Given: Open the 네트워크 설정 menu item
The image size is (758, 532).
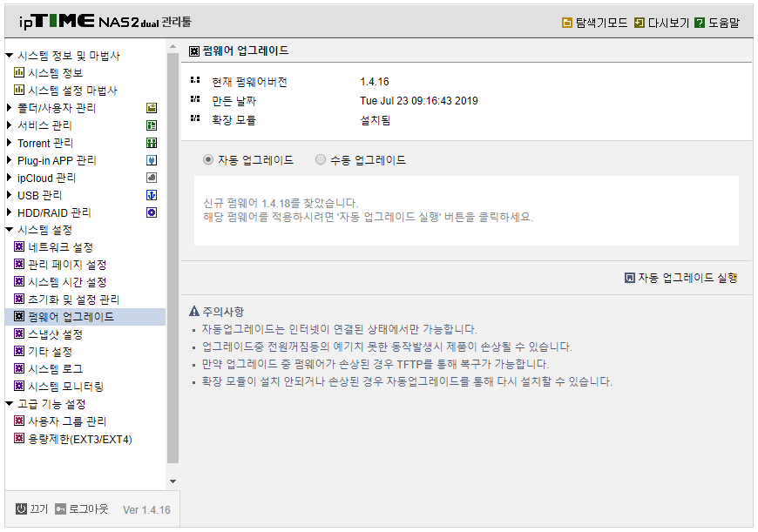Looking at the screenshot, I should tap(60, 247).
